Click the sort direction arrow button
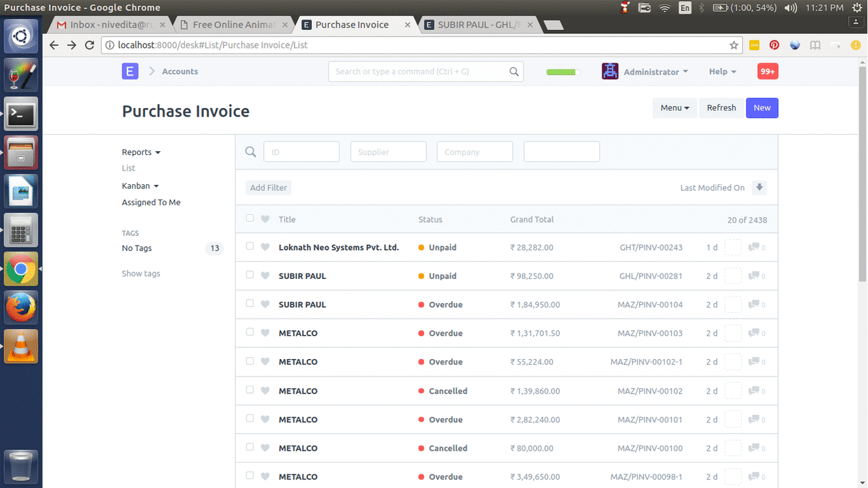Screen dimensions: 868x488 pos(759,188)
